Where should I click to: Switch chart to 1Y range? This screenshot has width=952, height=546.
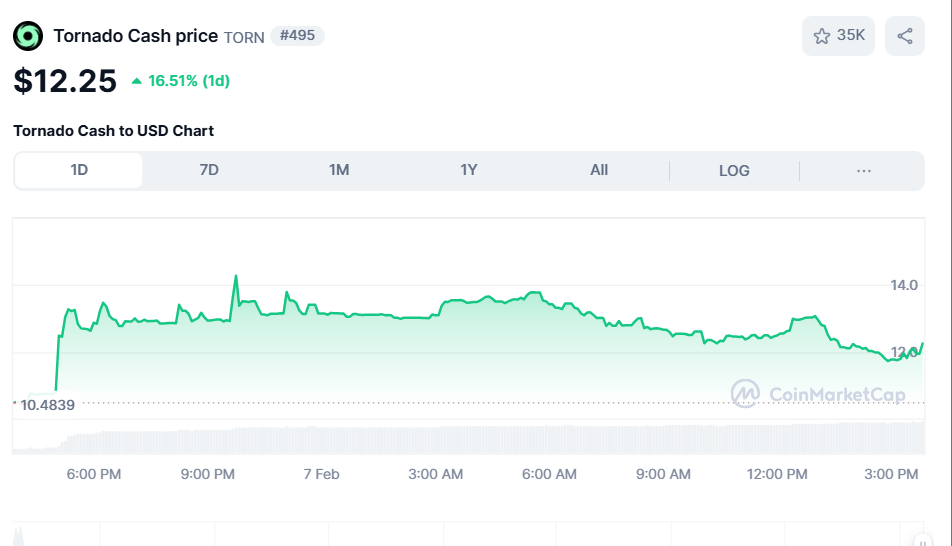pyautogui.click(x=469, y=170)
